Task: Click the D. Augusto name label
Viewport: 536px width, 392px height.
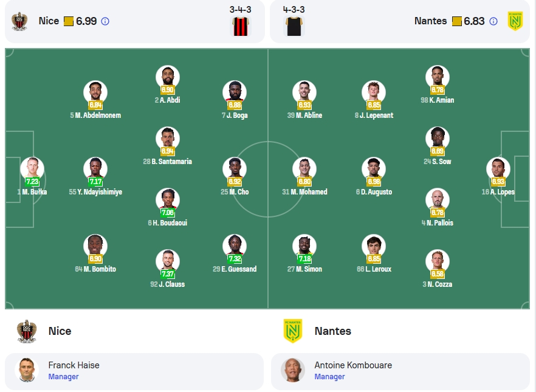Action: 374,192
